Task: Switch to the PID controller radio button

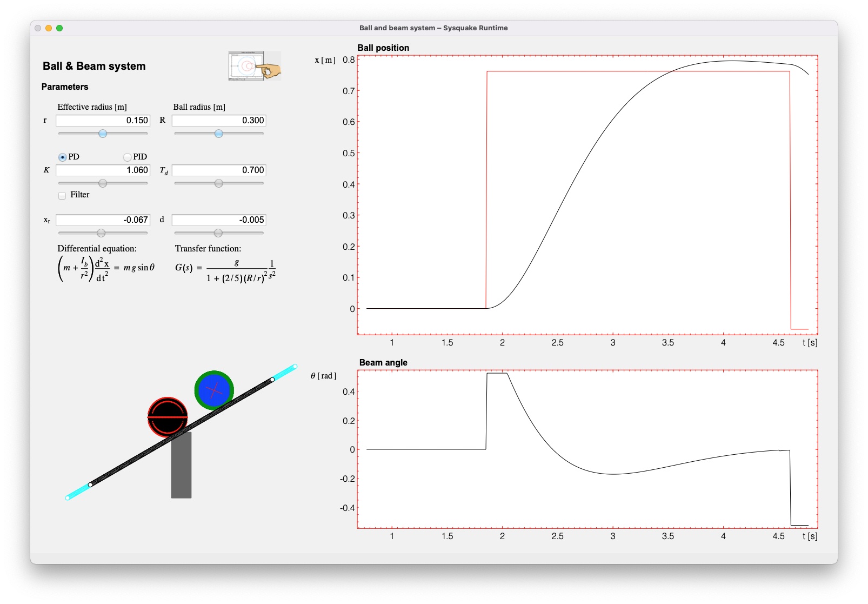Action: (x=128, y=156)
